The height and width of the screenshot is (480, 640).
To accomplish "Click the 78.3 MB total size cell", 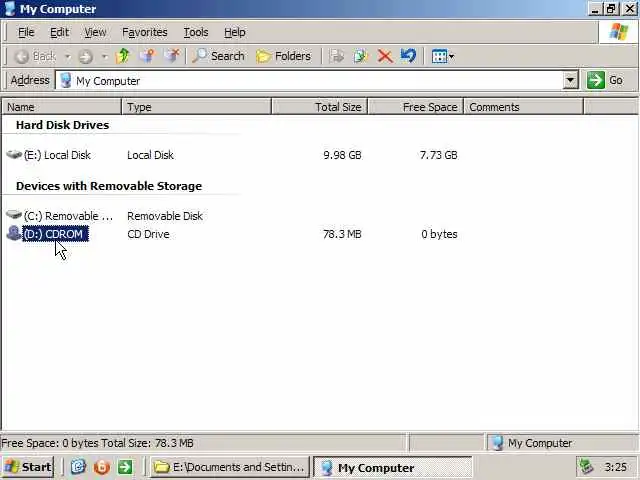I will pyautogui.click(x=342, y=234).
